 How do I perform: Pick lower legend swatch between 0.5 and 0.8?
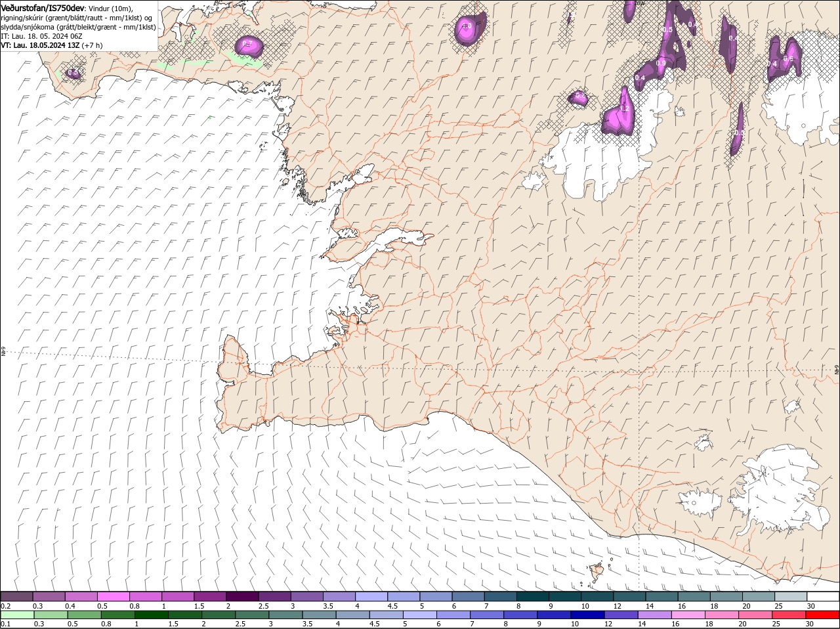tap(84, 615)
